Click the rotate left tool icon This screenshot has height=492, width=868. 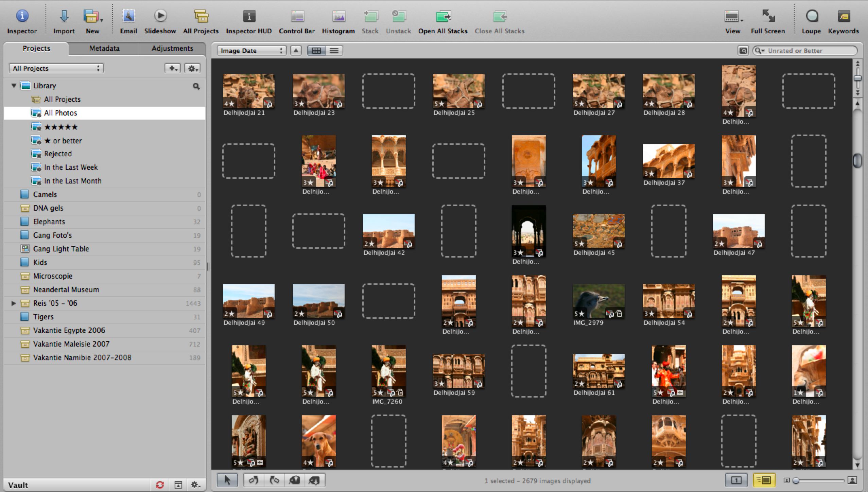pos(254,480)
